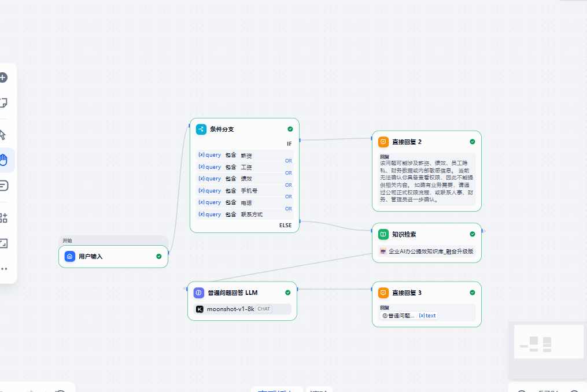Screen dimensions: 587x392
Task: Click the ELSE branch output handle of 条件分支
Action: [x=300, y=221]
